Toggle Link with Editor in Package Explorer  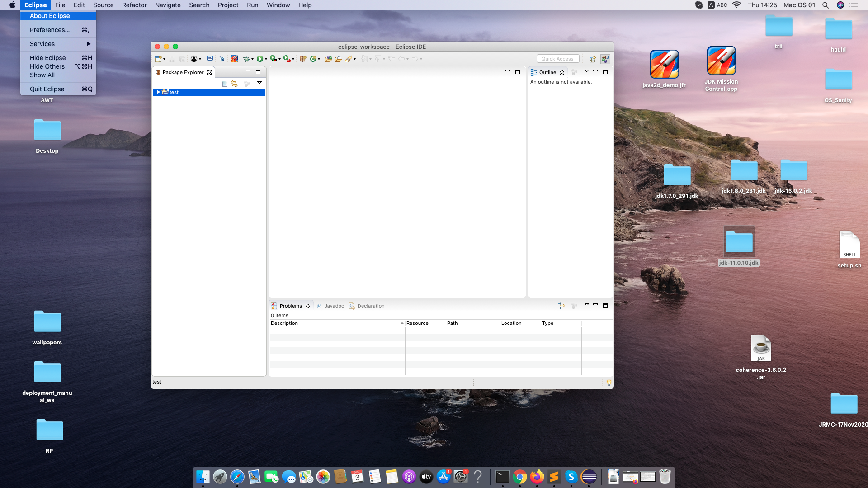click(x=234, y=84)
